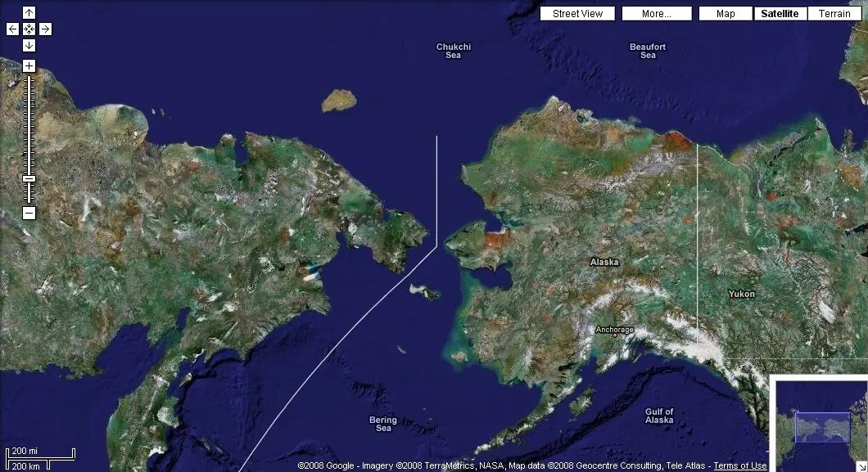Pan the map up with the arrow

coord(29,13)
